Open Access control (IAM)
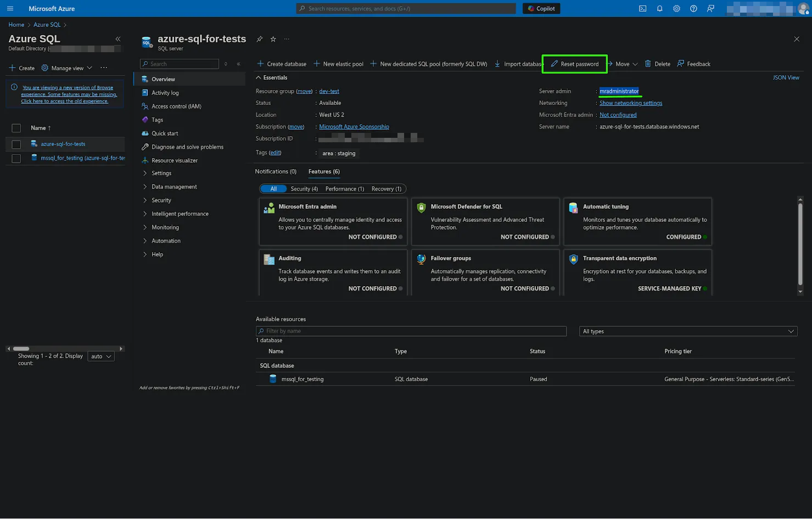The height and width of the screenshot is (519, 812). click(x=176, y=106)
